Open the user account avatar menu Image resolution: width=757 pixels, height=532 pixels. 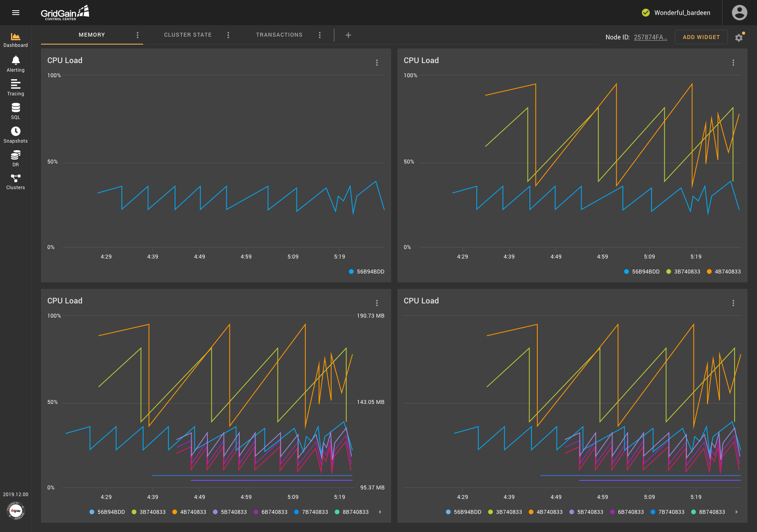click(x=739, y=13)
